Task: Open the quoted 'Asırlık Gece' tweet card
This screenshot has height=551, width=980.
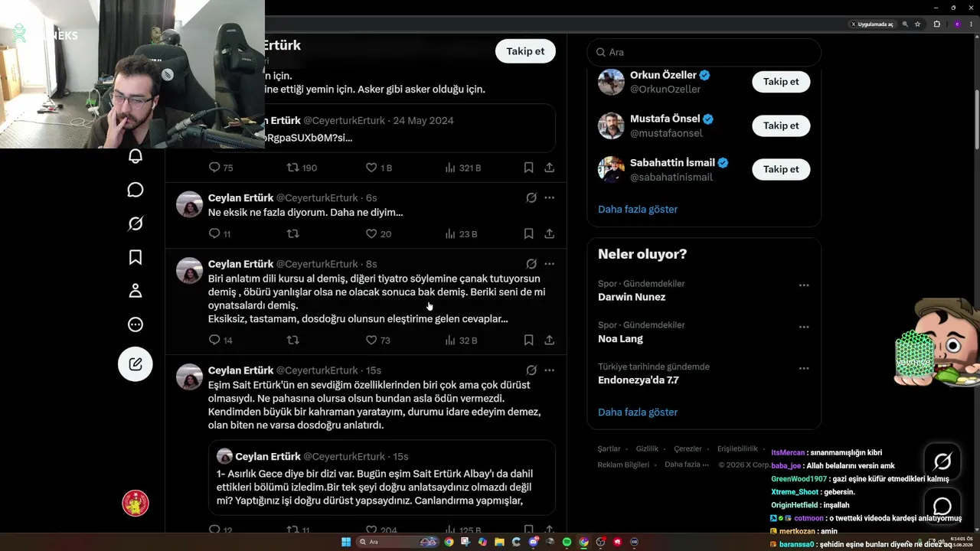Action: pyautogui.click(x=381, y=477)
